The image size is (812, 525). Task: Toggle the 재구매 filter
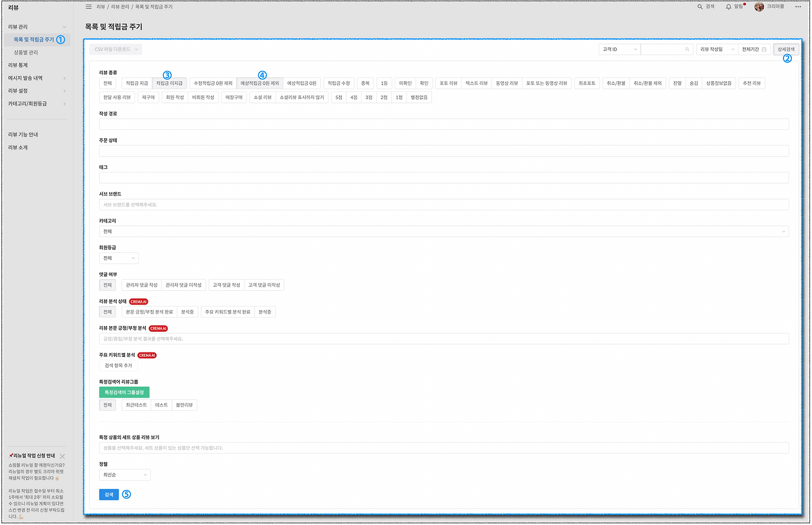(148, 98)
